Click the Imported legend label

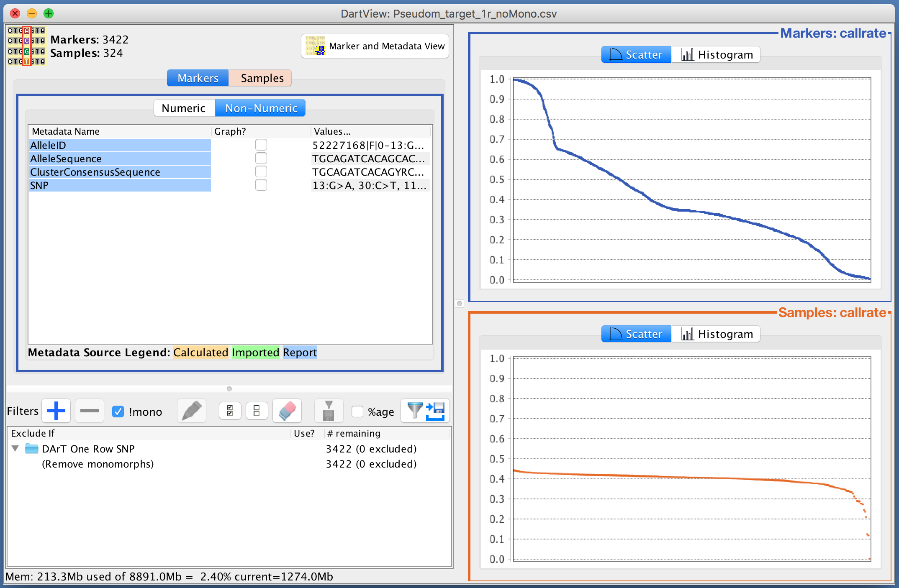point(255,353)
